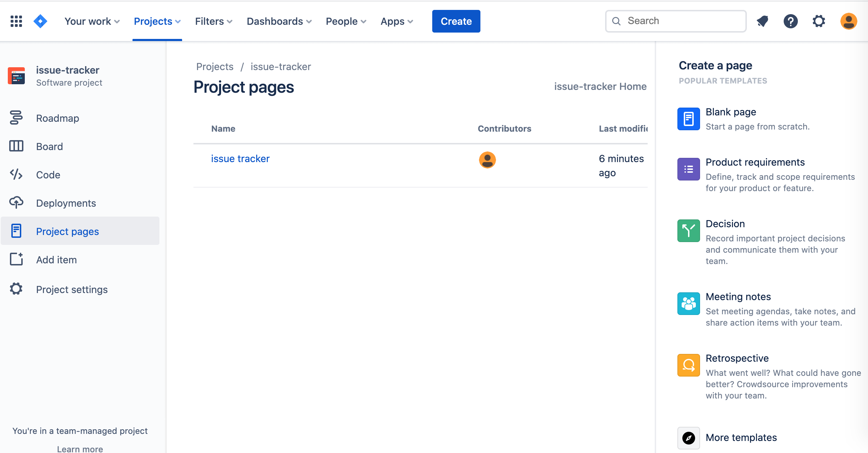The height and width of the screenshot is (453, 868).
Task: Open the help question mark icon
Action: coord(790,21)
